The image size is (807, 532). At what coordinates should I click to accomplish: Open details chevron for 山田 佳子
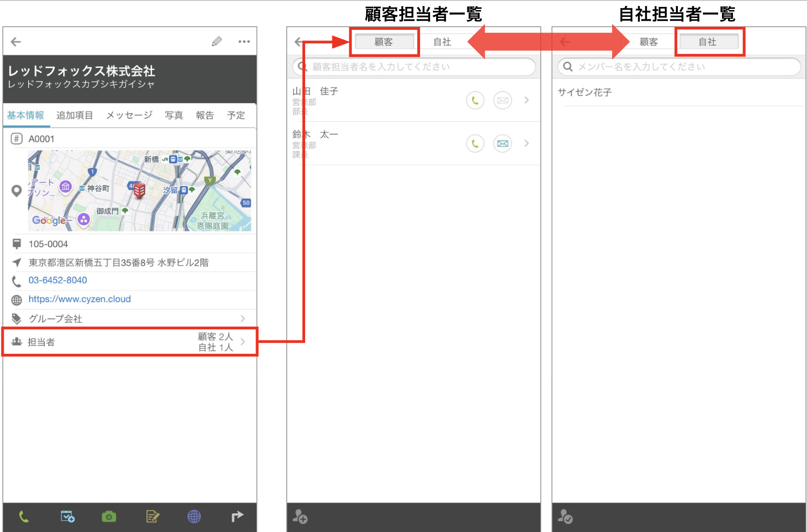point(527,100)
